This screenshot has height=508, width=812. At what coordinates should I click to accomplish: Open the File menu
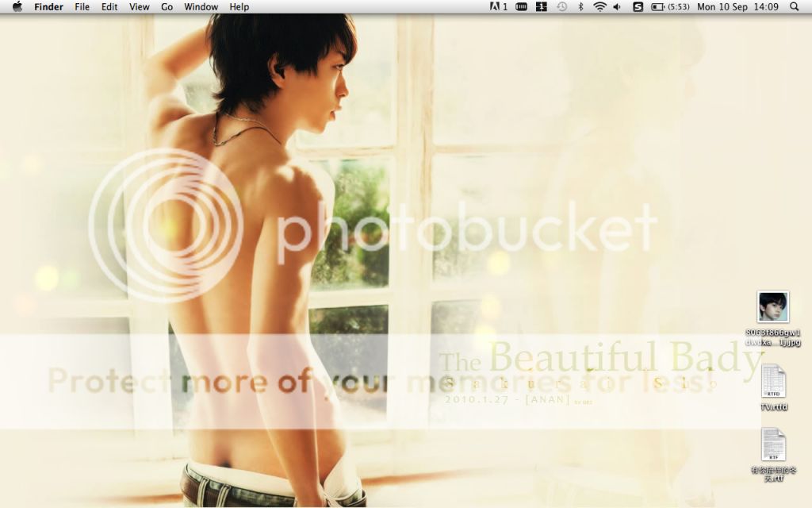click(x=82, y=7)
